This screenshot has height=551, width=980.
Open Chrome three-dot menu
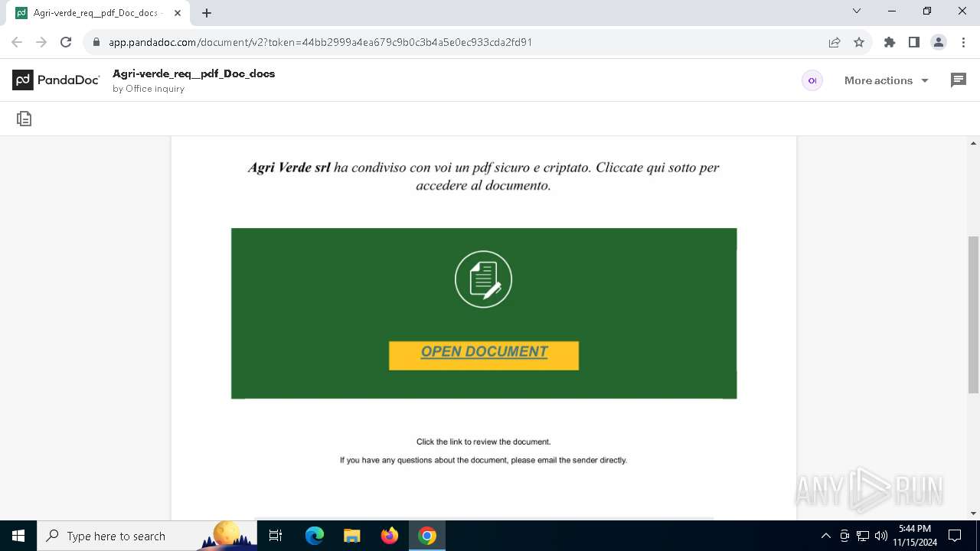click(x=963, y=42)
